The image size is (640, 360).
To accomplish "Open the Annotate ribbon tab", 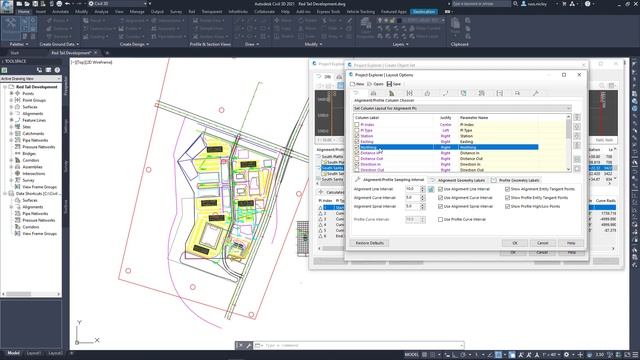I will [60, 12].
